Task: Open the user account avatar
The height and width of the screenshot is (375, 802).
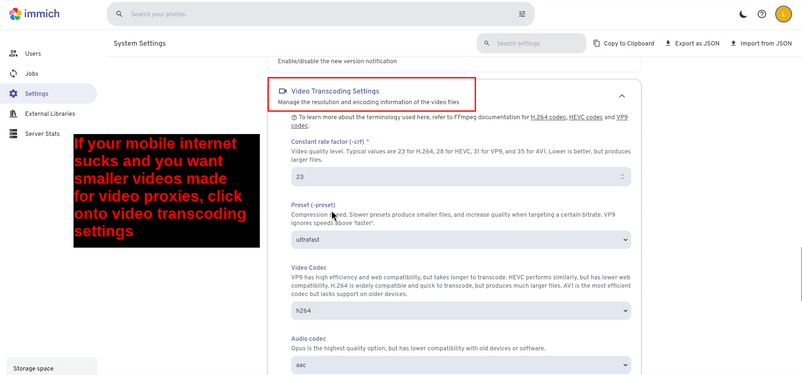Action: pos(783,14)
